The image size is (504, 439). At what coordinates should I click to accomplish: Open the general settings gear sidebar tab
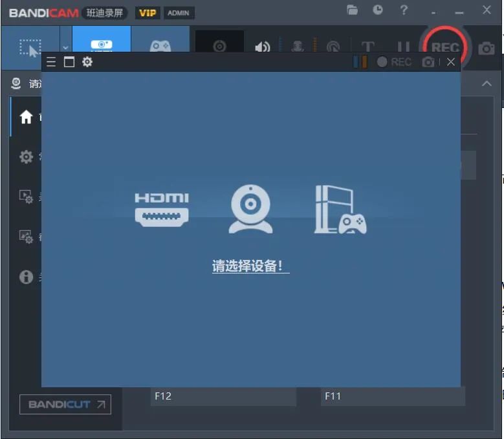(x=26, y=156)
